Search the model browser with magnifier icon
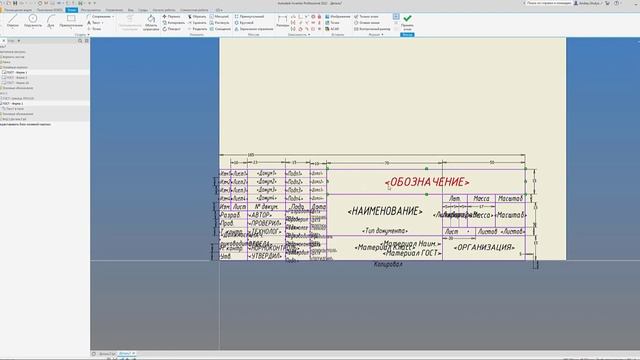Image resolution: width=640 pixels, height=360 pixels. [x=80, y=41]
